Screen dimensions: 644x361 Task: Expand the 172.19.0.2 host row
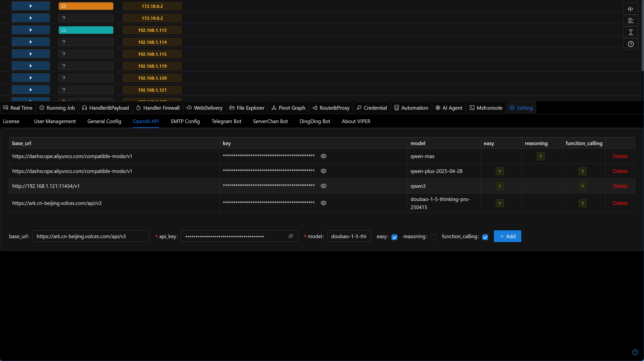[x=31, y=18]
